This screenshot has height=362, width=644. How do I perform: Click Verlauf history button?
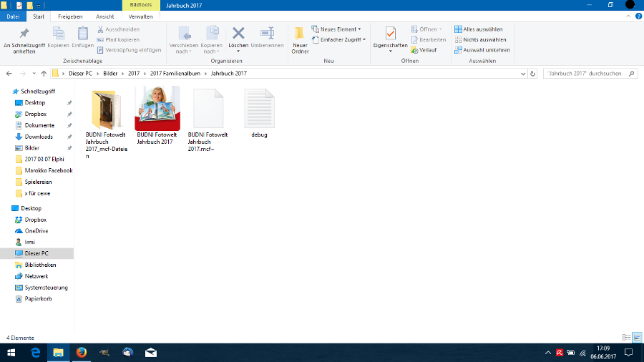pos(424,50)
